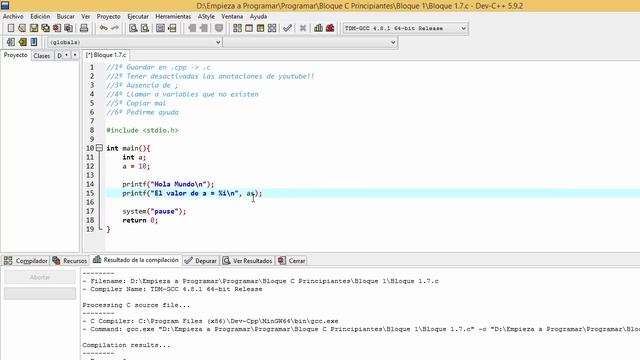The width and height of the screenshot is (640, 360).
Task: Click the Close All files toolbar icon
Action: [69, 28]
